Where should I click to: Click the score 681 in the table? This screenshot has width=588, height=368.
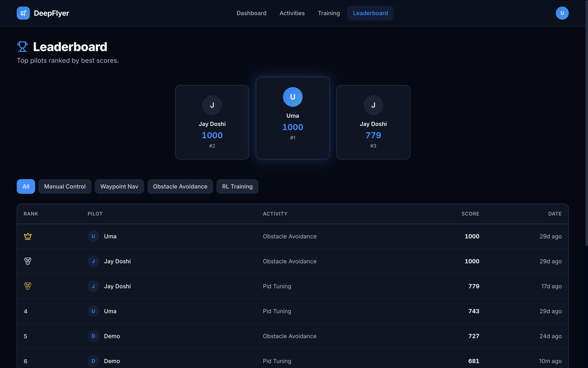[x=474, y=361]
